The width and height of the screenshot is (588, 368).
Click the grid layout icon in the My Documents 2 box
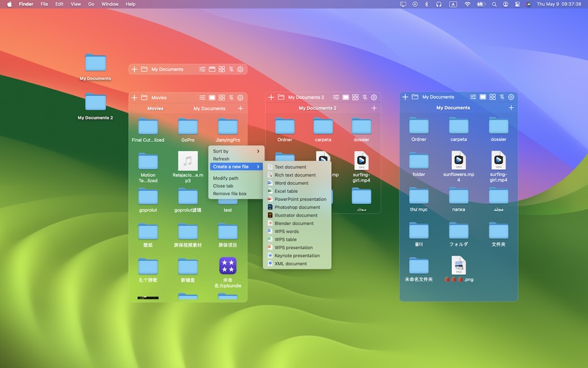click(x=355, y=97)
